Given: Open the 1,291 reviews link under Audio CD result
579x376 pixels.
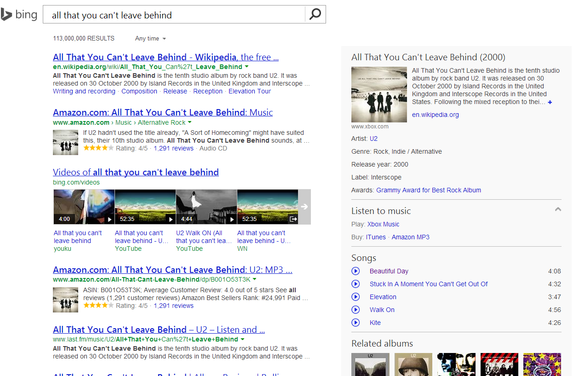Looking at the screenshot, I should pyautogui.click(x=174, y=148).
